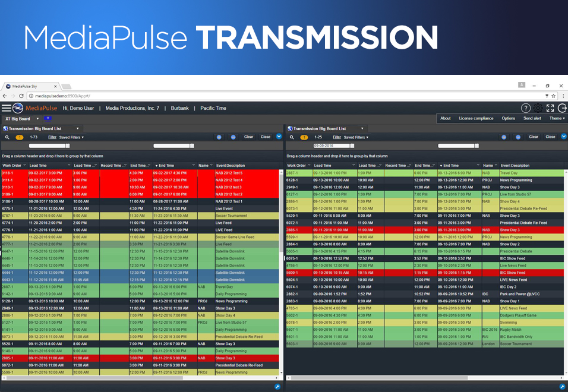Open Name column menu in right panel
This screenshot has height=392, width=568.
click(x=496, y=165)
